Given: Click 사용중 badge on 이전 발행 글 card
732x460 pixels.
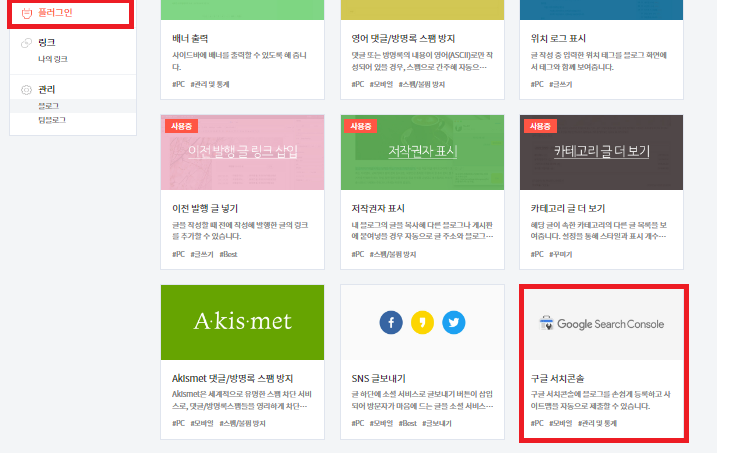Looking at the screenshot, I should click(x=182, y=126).
